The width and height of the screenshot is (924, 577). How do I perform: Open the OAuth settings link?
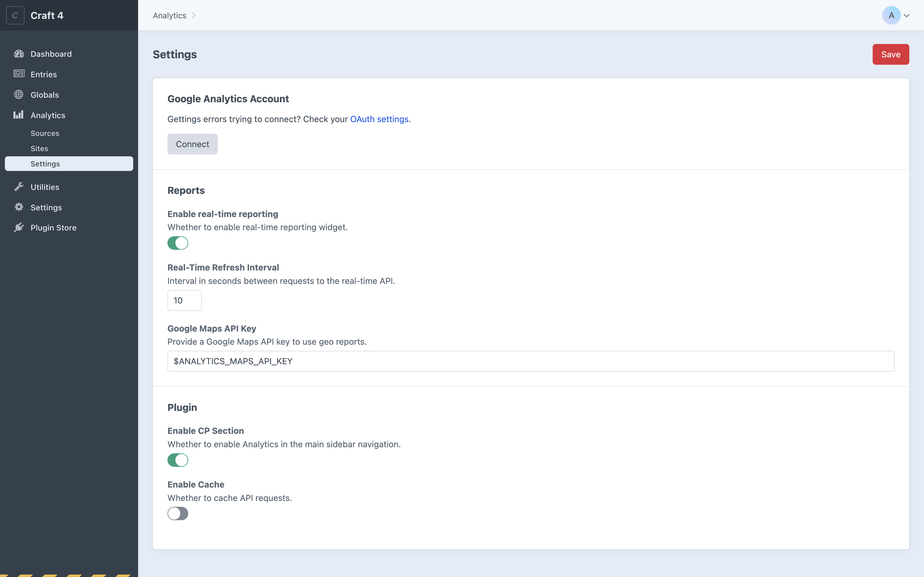click(x=379, y=119)
